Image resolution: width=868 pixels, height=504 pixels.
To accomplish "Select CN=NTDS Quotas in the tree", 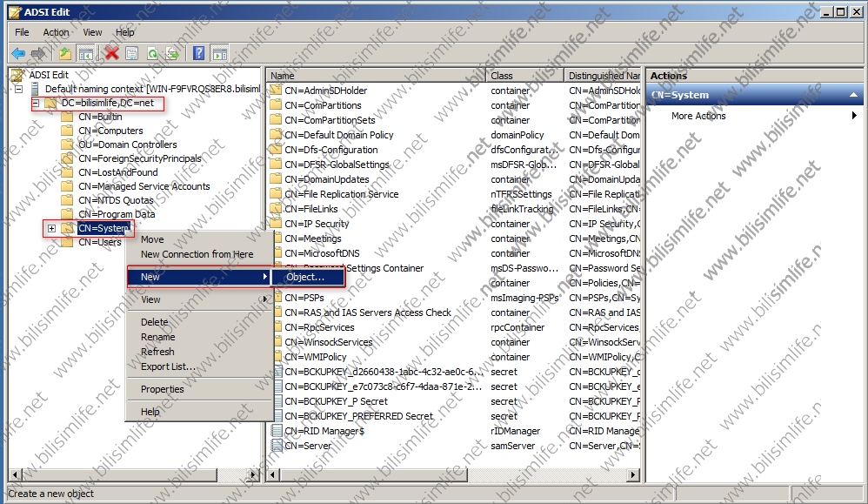I will tap(116, 200).
